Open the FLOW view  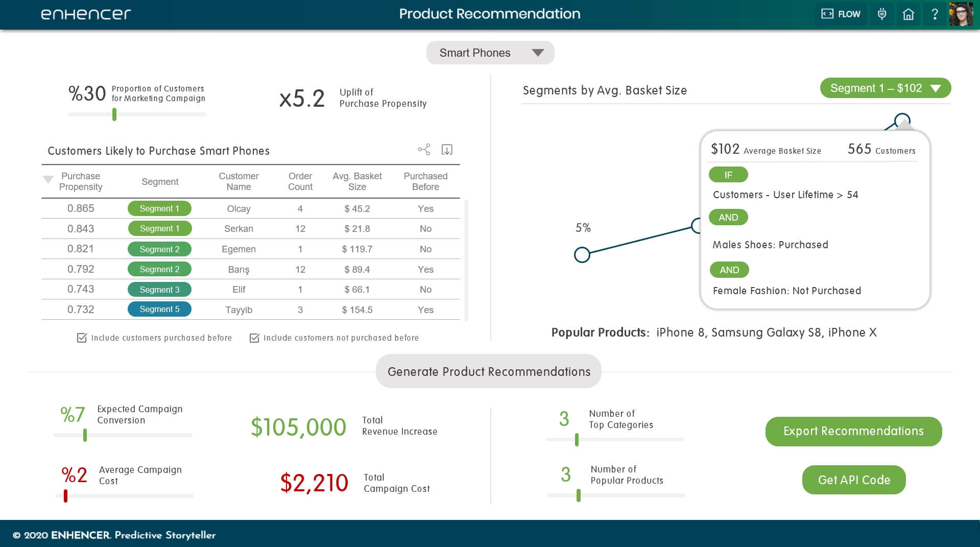(x=841, y=14)
